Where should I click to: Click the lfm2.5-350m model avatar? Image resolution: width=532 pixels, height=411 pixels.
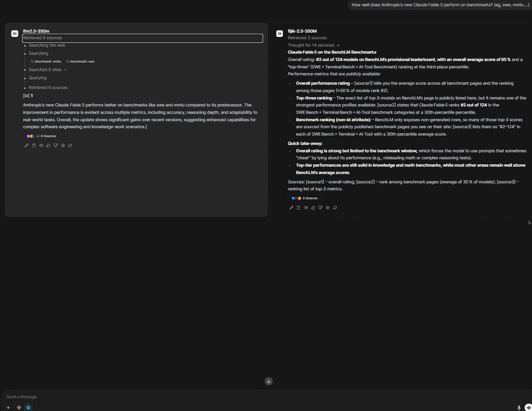(15, 33)
